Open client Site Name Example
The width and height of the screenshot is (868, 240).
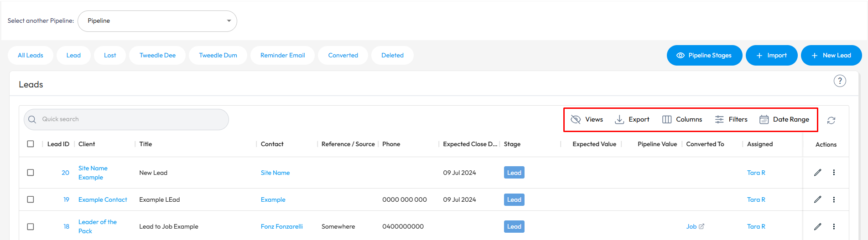click(93, 173)
